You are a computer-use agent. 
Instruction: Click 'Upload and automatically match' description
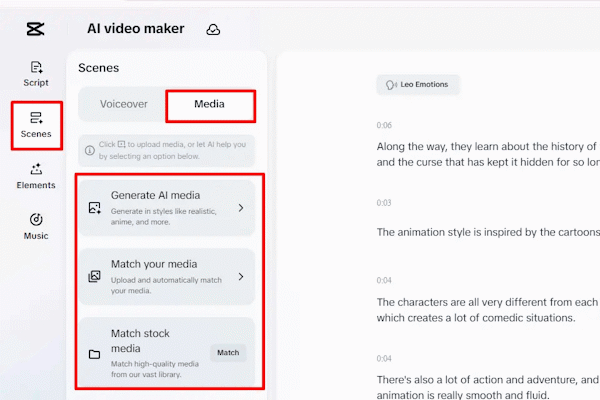coord(166,285)
